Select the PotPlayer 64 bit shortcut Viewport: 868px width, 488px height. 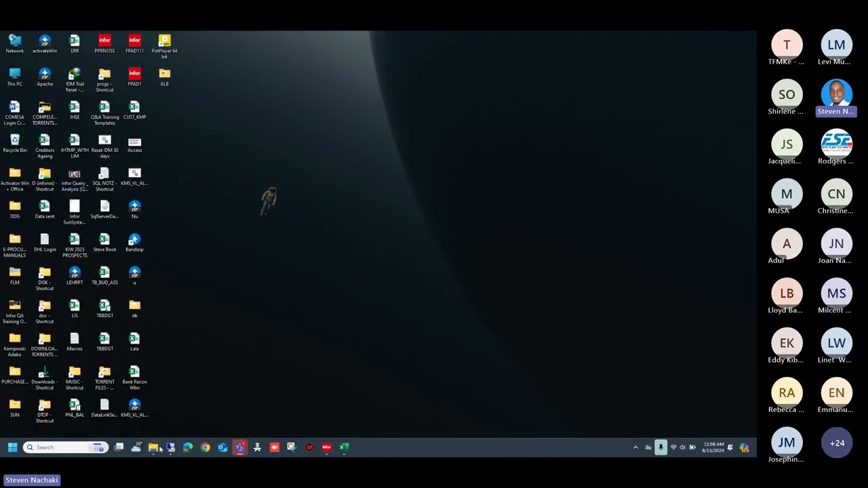pyautogui.click(x=164, y=47)
